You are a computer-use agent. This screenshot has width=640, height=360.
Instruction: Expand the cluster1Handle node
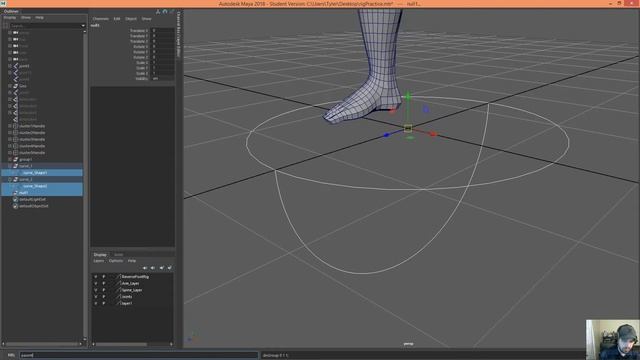tap(10, 126)
